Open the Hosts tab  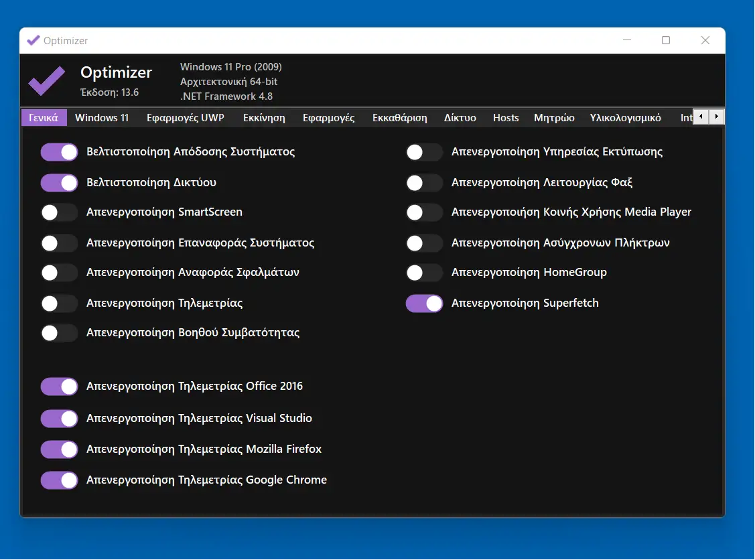point(506,117)
